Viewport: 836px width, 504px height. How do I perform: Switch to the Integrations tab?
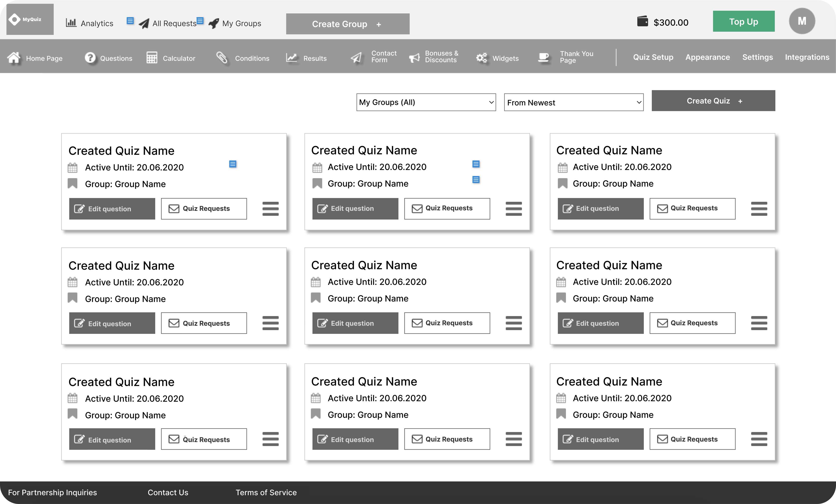click(807, 57)
